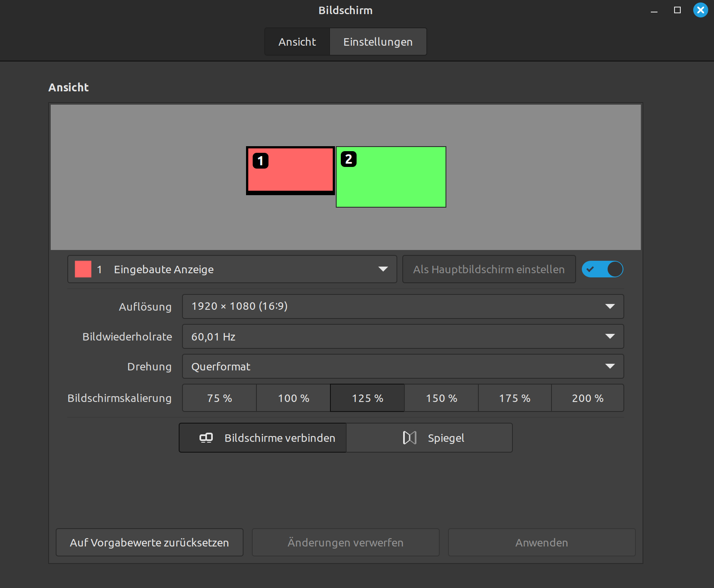The height and width of the screenshot is (588, 714).
Task: Open the Einstellungen tab
Action: [378, 42]
